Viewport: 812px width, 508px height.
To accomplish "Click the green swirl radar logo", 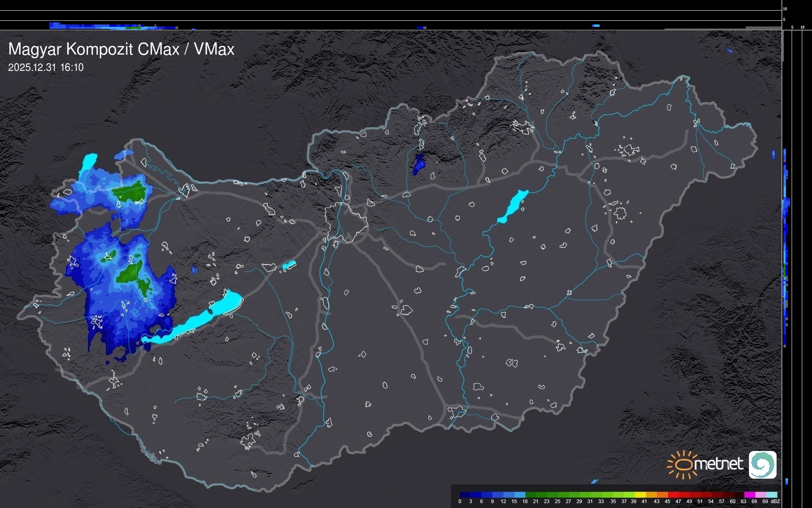I will click(x=762, y=465).
